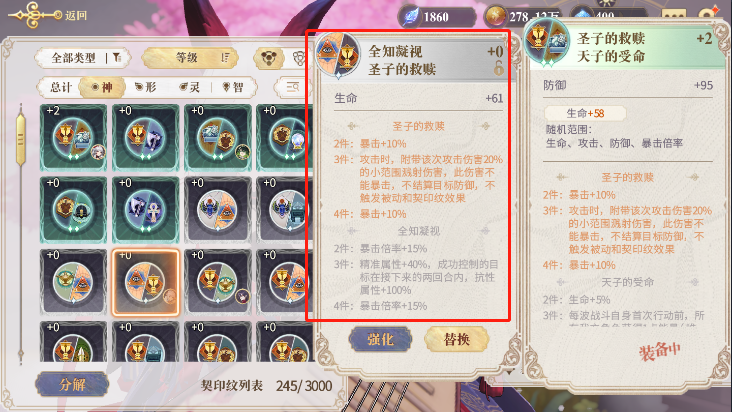This screenshot has width=732, height=412.
Task: Open the 等级 sort dropdown
Action: tap(190, 58)
